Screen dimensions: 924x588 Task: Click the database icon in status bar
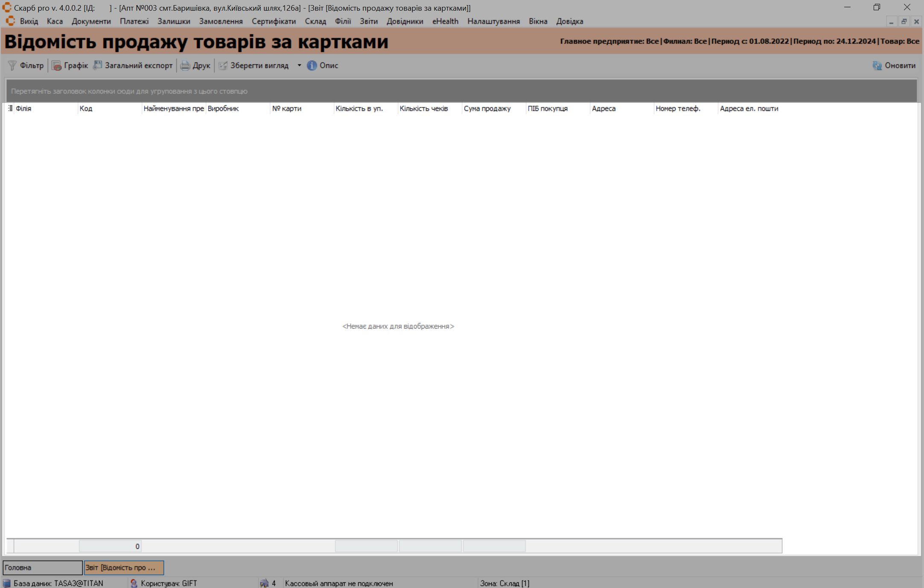coord(6,583)
